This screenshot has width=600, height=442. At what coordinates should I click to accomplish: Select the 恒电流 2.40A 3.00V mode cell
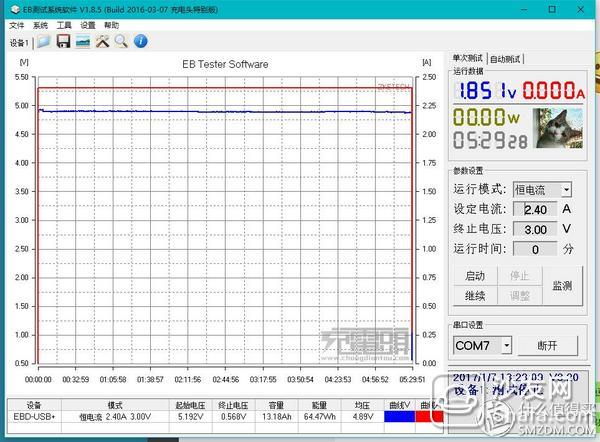(x=115, y=416)
